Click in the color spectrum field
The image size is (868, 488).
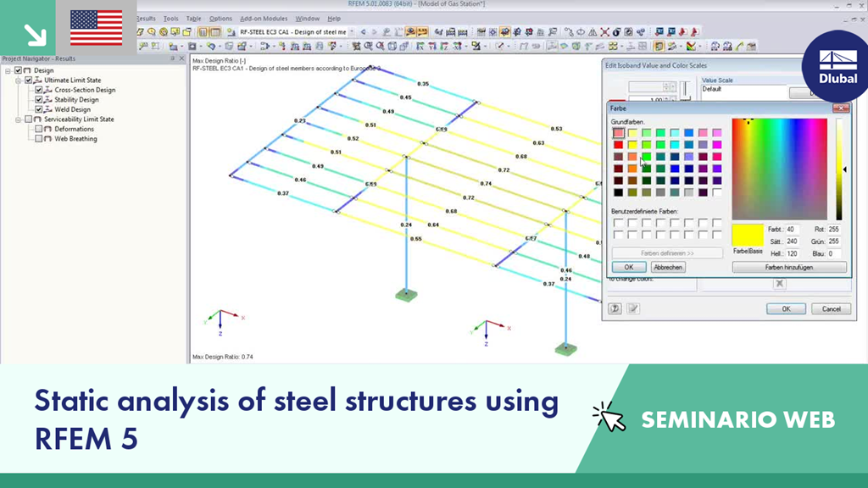coord(780,169)
